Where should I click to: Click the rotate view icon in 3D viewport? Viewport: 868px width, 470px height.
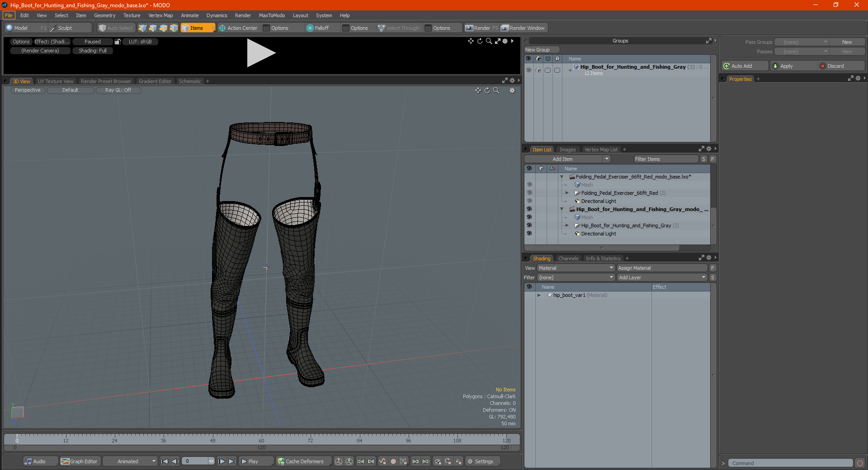487,90
